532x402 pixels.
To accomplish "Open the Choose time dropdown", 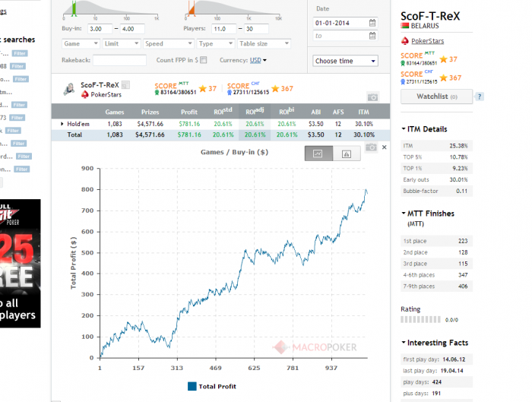I will coord(345,61).
